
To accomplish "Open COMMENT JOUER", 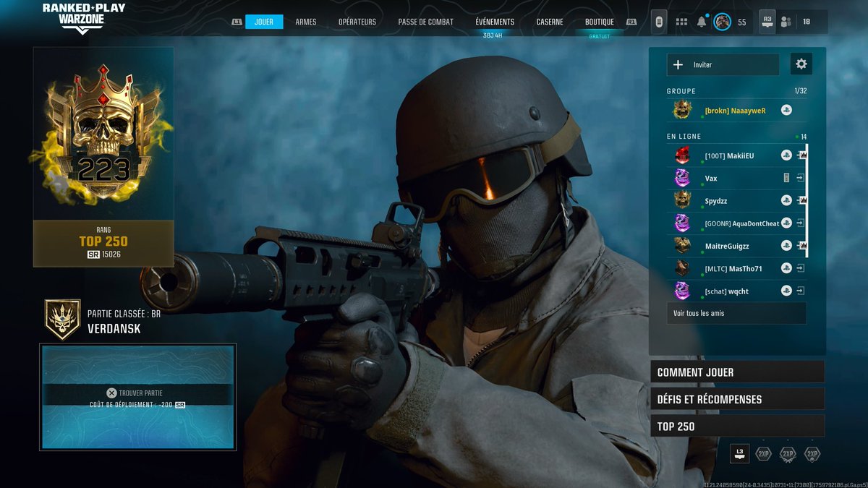I will click(737, 372).
